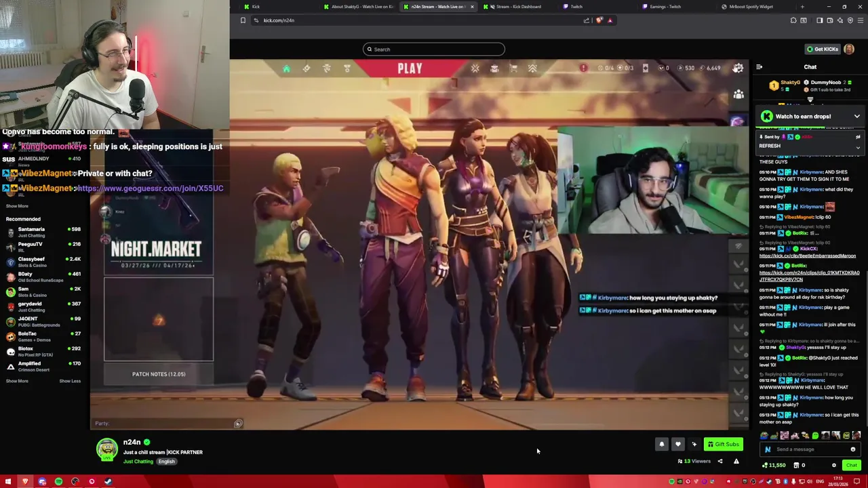This screenshot has width=868, height=488.
Task: Collapse the chat panel with arrow icon
Action: [x=759, y=67]
